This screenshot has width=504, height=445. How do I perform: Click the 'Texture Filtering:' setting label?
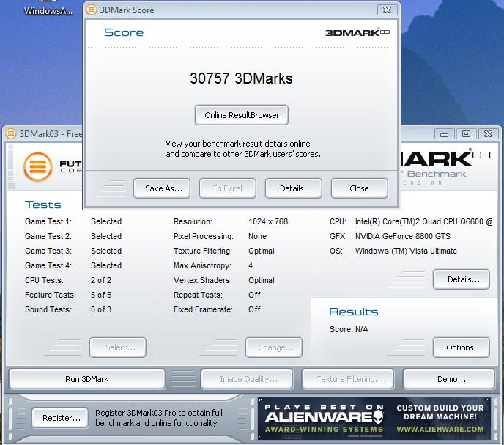pyautogui.click(x=202, y=251)
